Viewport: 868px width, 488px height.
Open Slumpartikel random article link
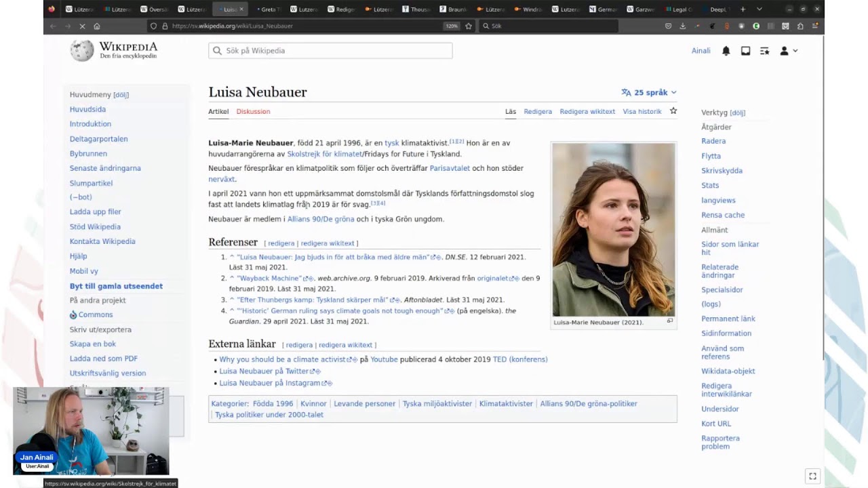tap(91, 183)
